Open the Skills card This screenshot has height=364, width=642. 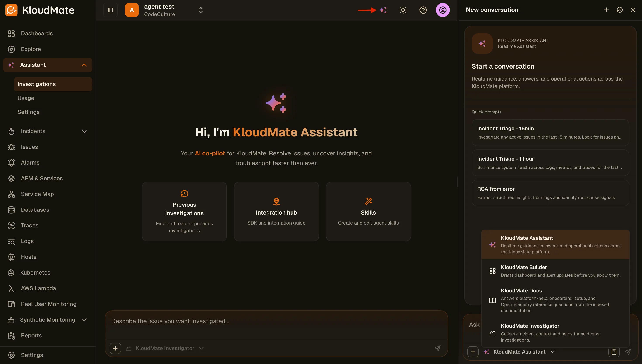368,211
